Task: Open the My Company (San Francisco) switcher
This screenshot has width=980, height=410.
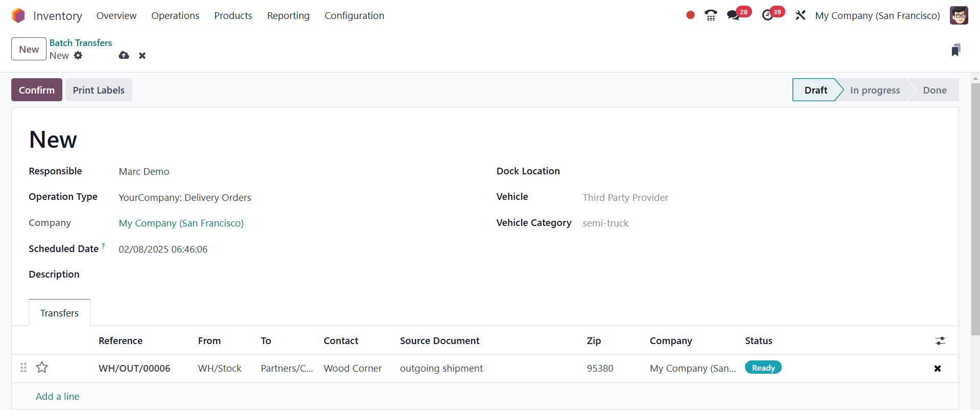Action: pyautogui.click(x=877, y=15)
